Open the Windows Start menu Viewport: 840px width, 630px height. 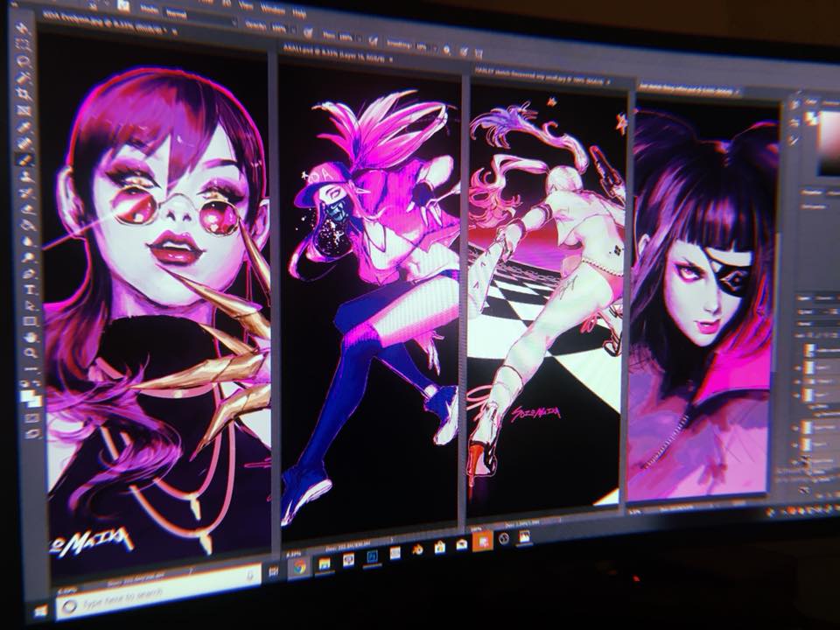point(41,611)
